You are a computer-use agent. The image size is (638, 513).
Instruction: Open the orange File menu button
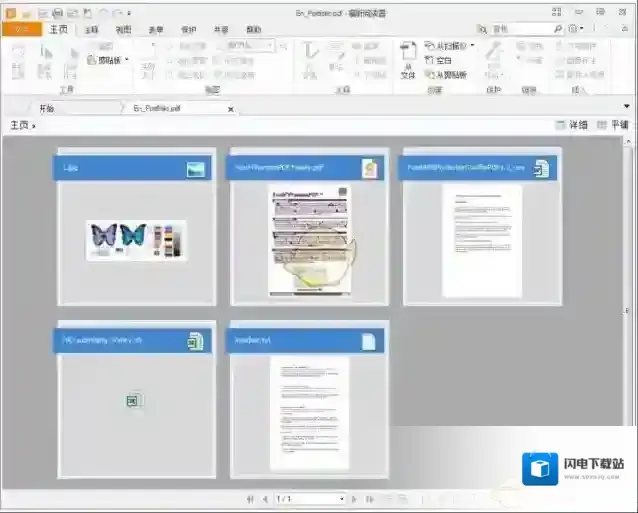[x=20, y=29]
